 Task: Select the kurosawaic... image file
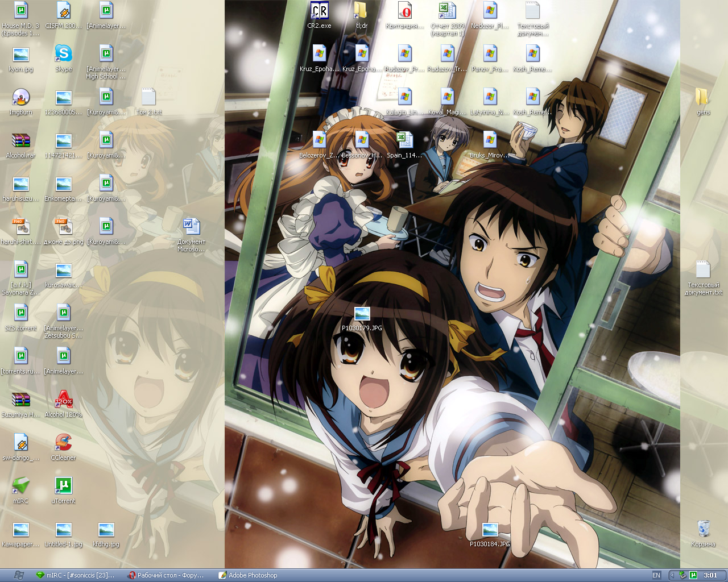point(64,275)
